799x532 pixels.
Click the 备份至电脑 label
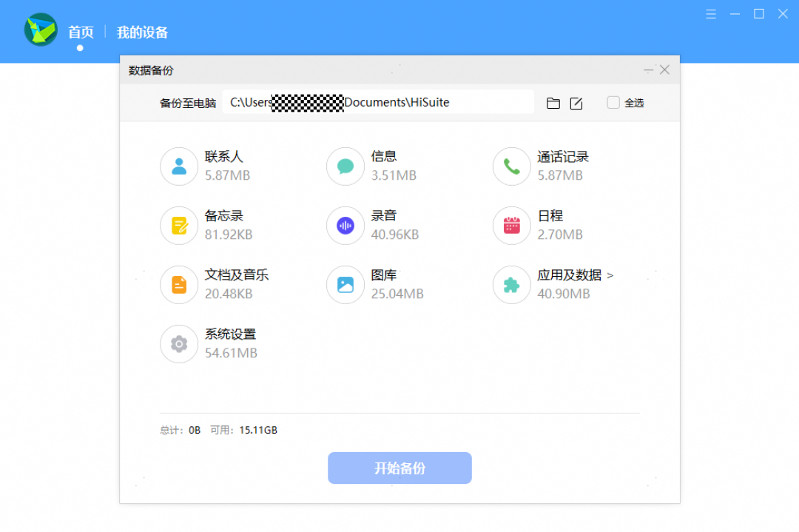click(x=187, y=104)
